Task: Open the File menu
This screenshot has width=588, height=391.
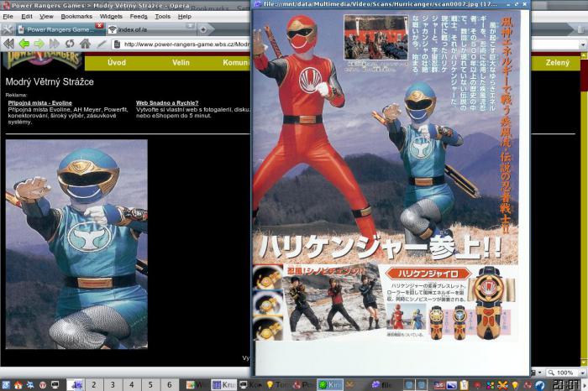Action: coord(8,17)
